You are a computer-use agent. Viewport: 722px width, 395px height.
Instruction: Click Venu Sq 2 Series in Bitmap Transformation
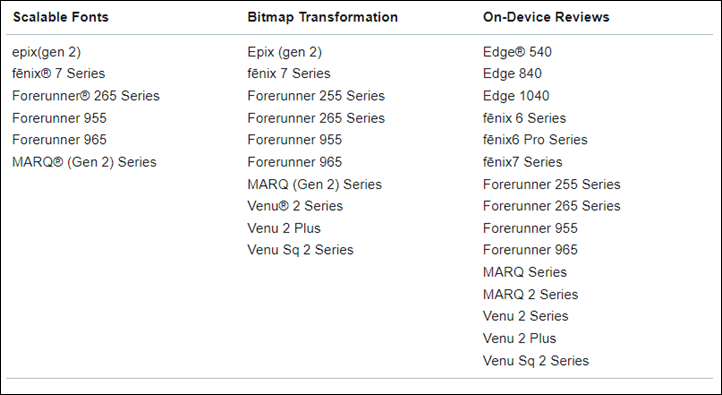(300, 250)
